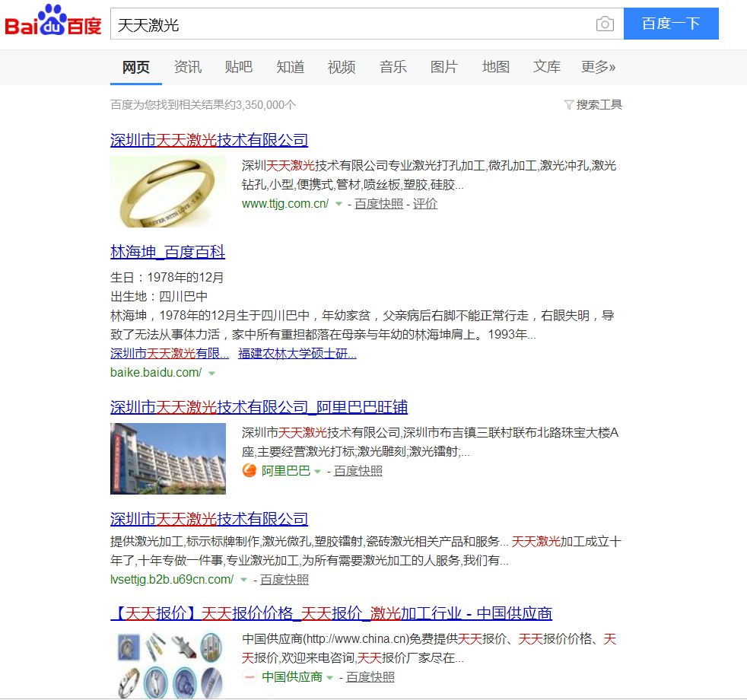Viewport: 747px width, 700px height.
Task: Expand the 更多» menu
Action: coord(599,67)
